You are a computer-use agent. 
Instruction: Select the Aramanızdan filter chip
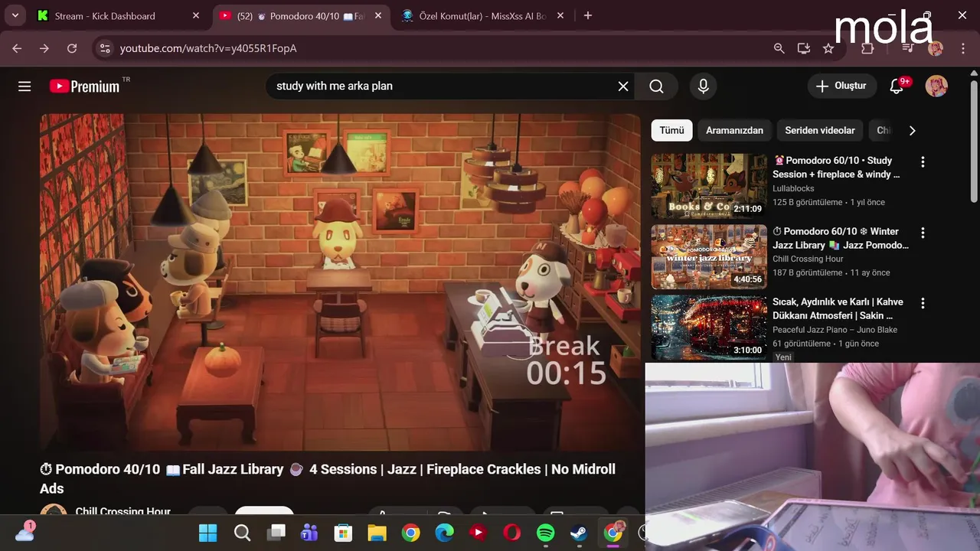(x=734, y=130)
